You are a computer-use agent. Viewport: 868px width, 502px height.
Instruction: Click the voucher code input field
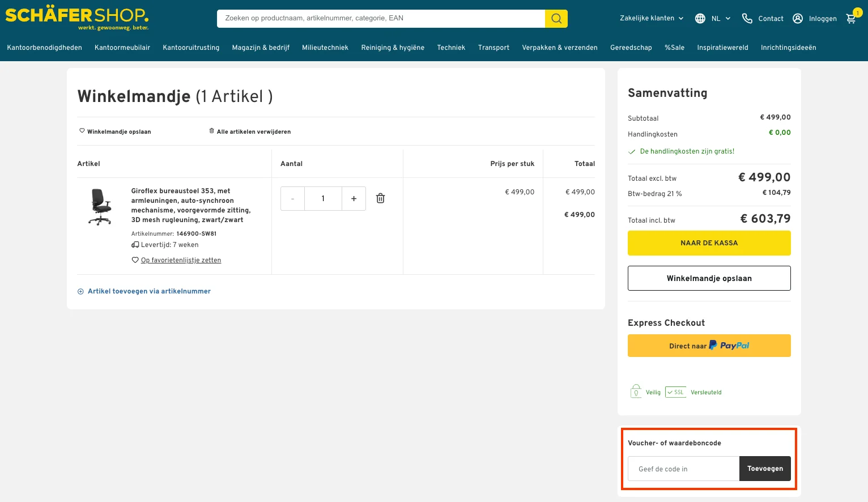click(x=683, y=469)
